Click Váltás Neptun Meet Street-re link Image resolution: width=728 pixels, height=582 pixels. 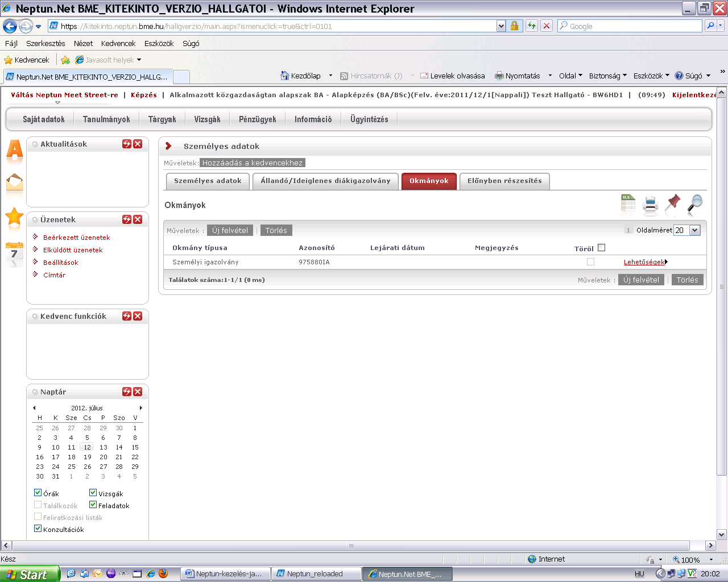[64, 95]
